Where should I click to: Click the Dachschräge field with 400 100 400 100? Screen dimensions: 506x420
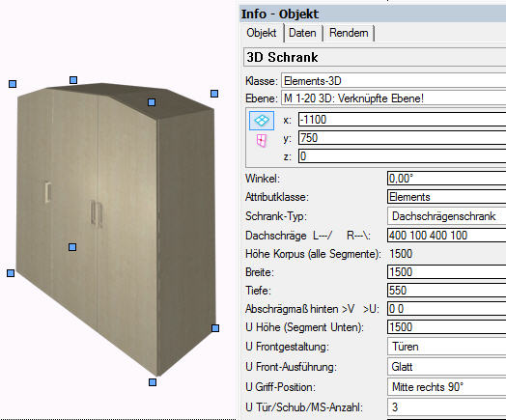[447, 236]
